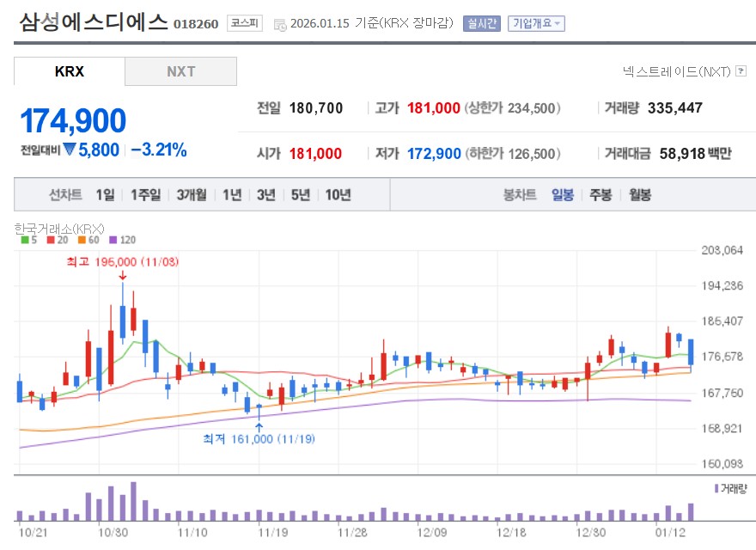Toggle the purple 120-day moving average line
This screenshot has height=550, width=756.
point(113,240)
